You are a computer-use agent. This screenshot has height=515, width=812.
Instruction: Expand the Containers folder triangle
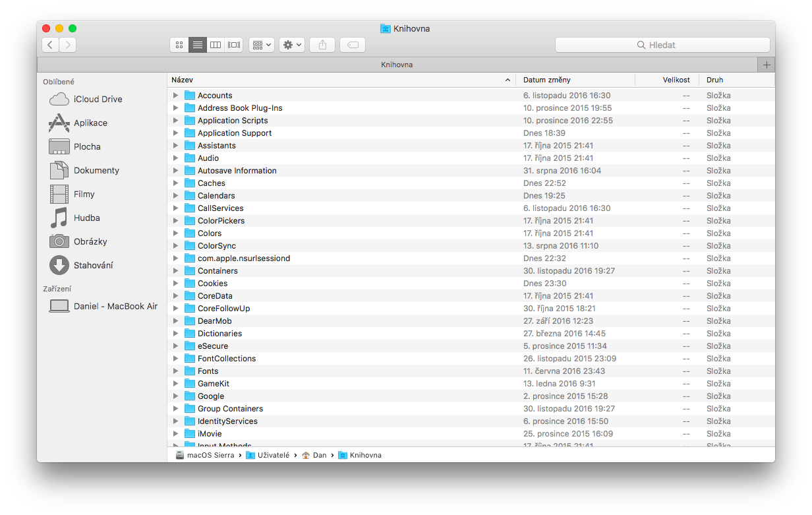coord(175,271)
